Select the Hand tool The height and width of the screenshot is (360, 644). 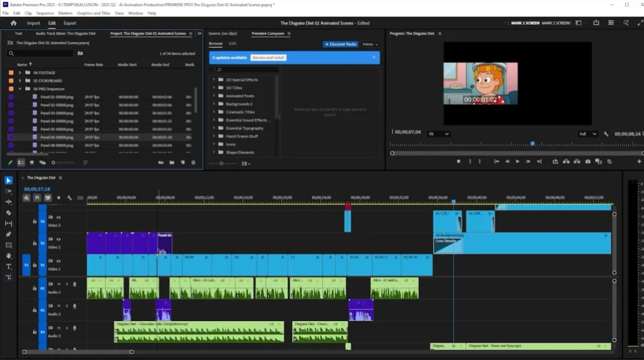[9, 256]
